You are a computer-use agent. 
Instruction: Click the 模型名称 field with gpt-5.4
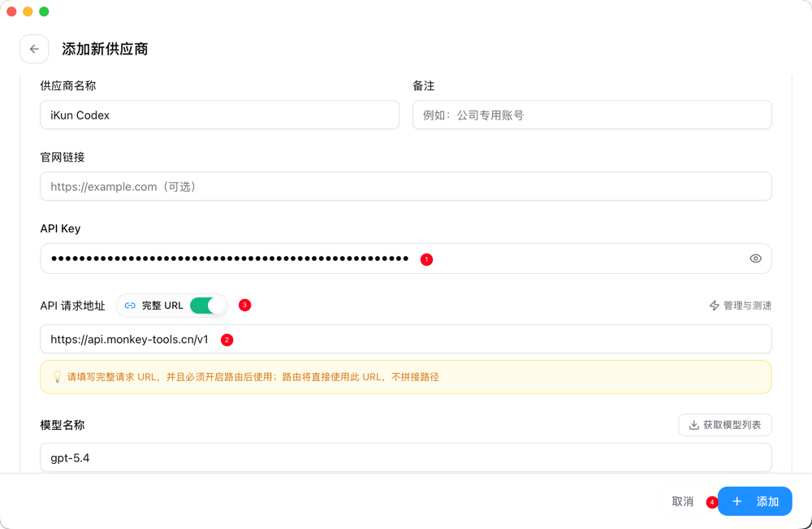pyautogui.click(x=406, y=457)
